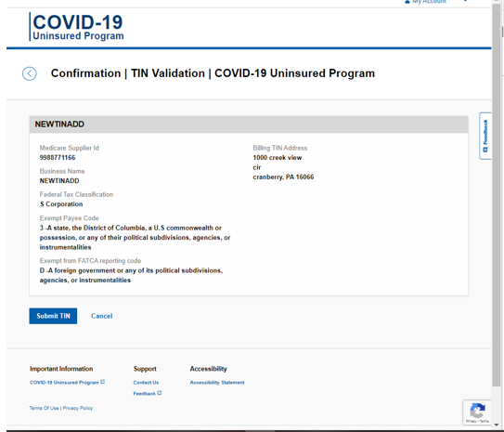Click the NEWTINADD card header
Viewport: 504px width, 432px height.
(249, 124)
